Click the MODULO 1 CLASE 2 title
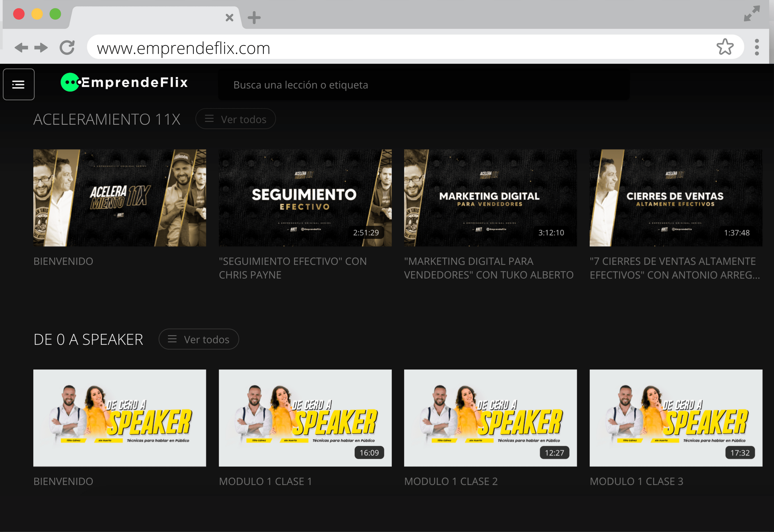774x532 pixels. click(450, 481)
